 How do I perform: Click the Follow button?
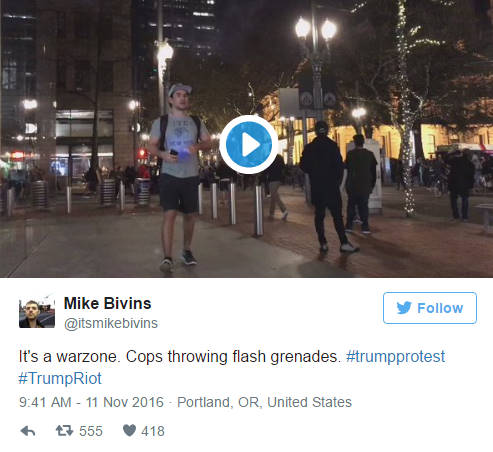pyautogui.click(x=430, y=308)
